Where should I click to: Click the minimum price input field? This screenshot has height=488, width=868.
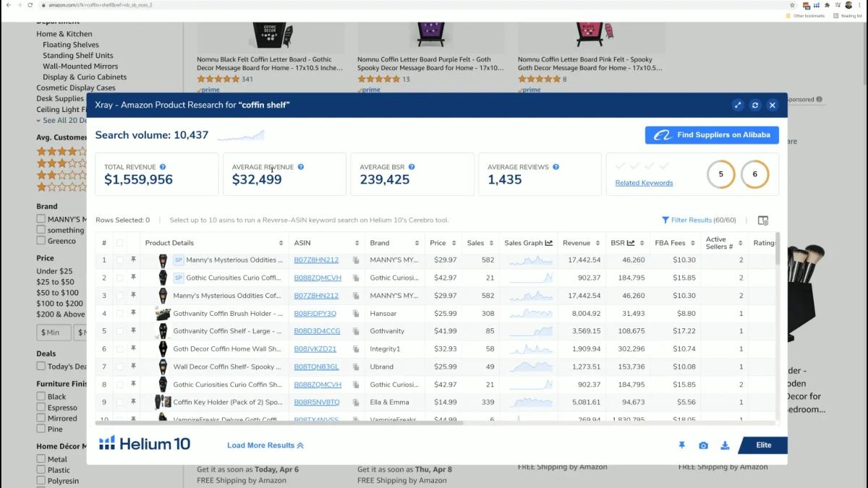(53, 332)
